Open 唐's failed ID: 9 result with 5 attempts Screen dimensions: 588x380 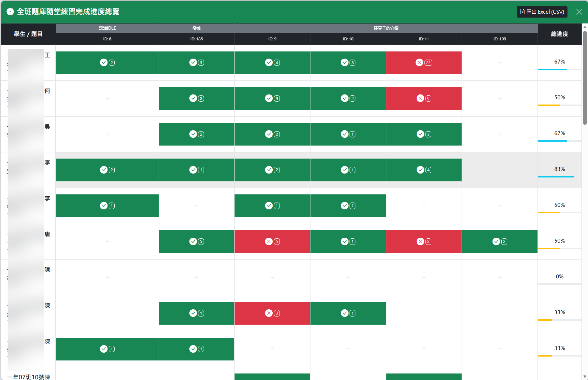click(269, 241)
